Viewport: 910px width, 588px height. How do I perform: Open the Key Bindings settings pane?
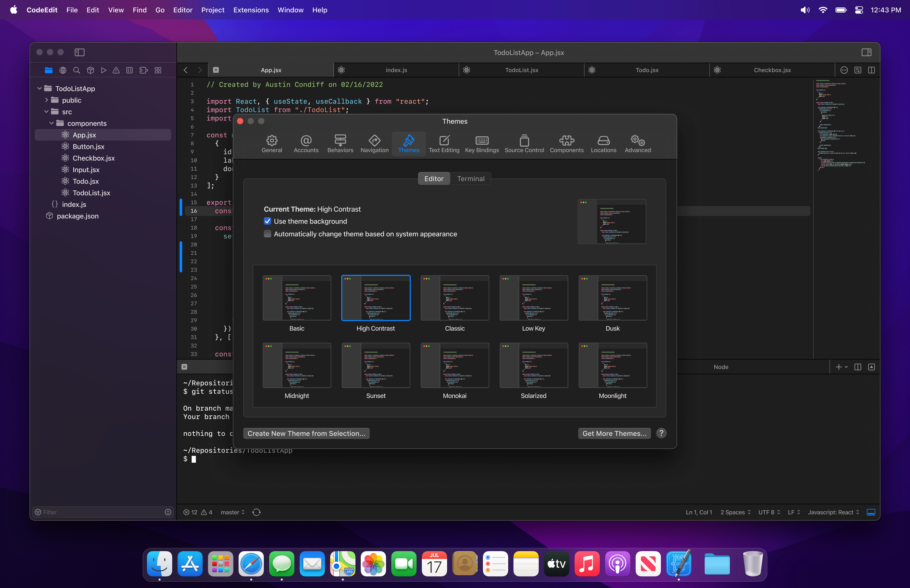(x=482, y=143)
